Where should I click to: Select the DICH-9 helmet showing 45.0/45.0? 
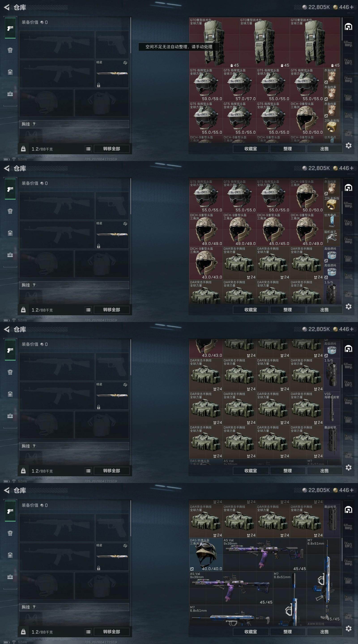pyautogui.click(x=273, y=229)
